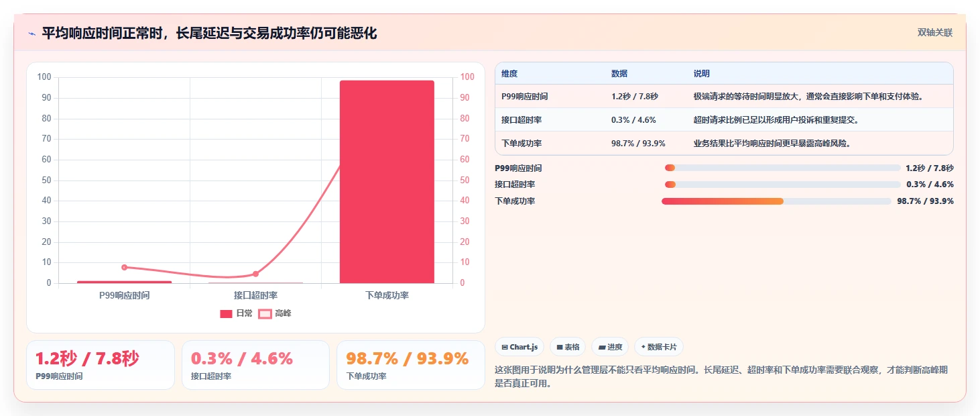The height and width of the screenshot is (416, 980).
Task: Click the P99响应时间 chart axis label
Action: 125,295
